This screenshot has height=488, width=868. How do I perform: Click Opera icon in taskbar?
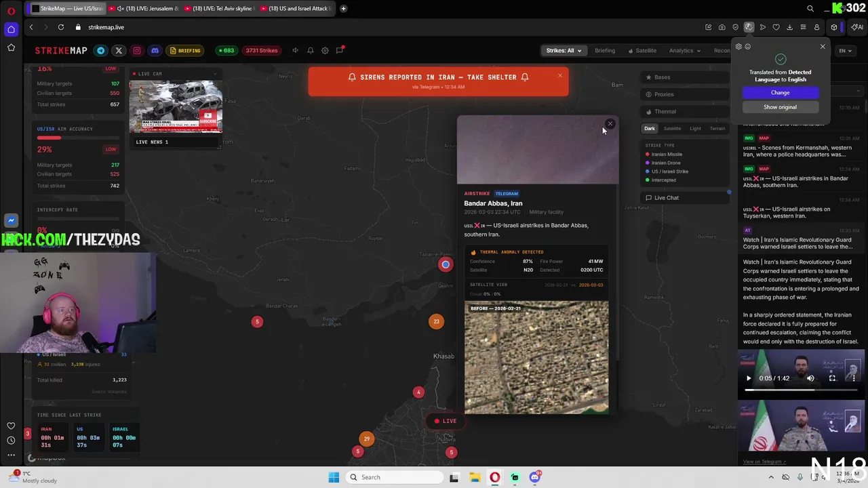click(495, 477)
